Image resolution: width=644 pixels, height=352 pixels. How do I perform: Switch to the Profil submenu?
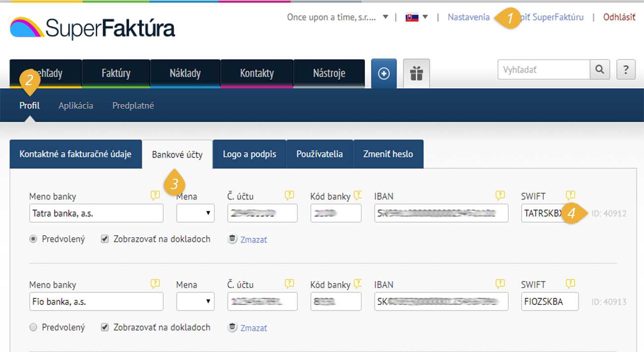coord(30,105)
